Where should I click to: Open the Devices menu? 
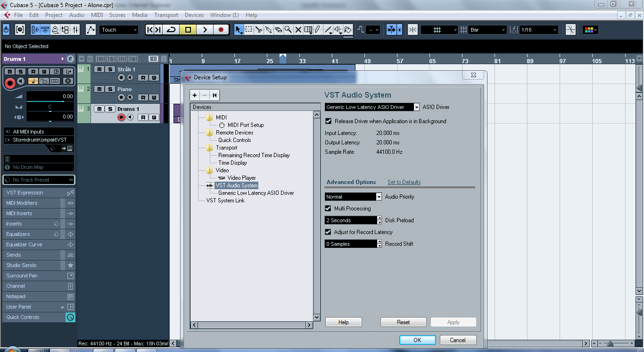pos(194,15)
